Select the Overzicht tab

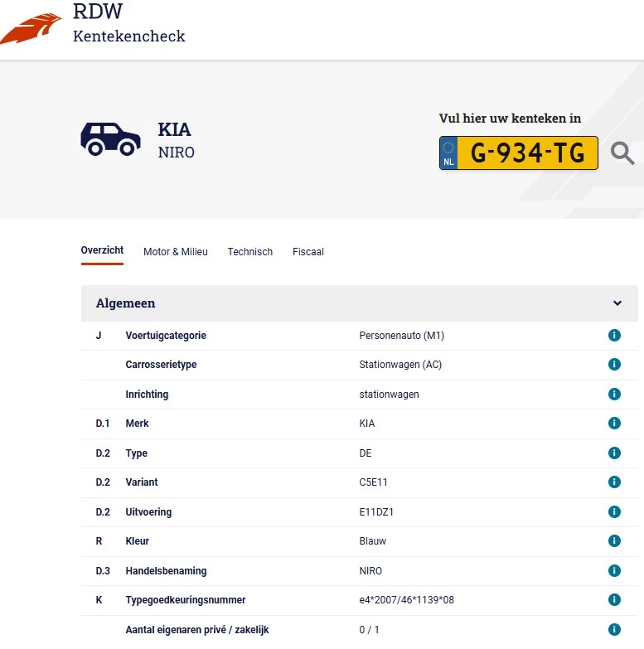(x=102, y=250)
